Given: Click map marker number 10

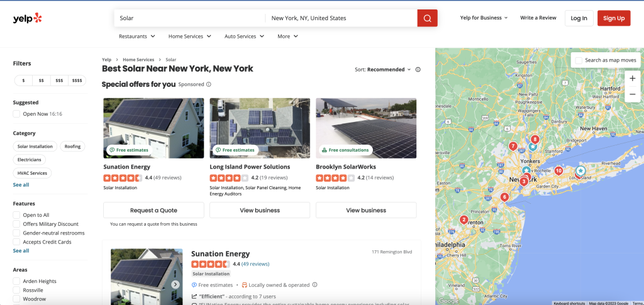Looking at the screenshot, I should pyautogui.click(x=558, y=170).
